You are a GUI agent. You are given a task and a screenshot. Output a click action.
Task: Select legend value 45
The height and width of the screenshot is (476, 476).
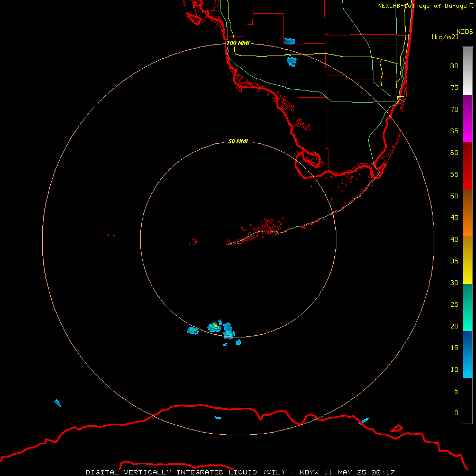[x=454, y=218]
